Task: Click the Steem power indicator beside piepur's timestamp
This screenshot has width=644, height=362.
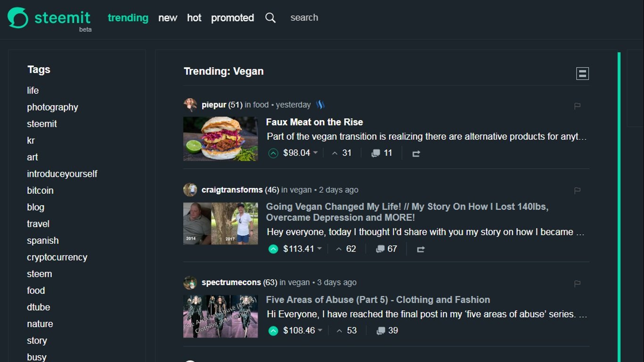Action: pos(320,105)
